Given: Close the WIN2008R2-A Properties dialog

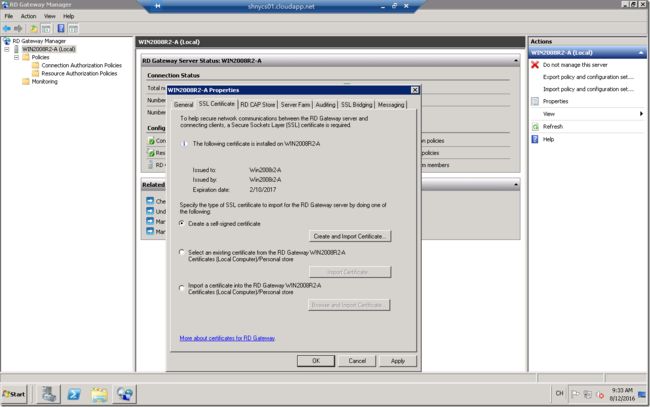Looking at the screenshot, I should [415, 90].
